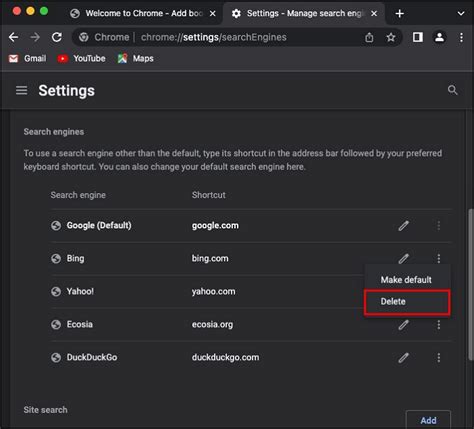Screen dimensions: 474x429
Task: Select the DuckDuckGo search engine name
Action: [x=92, y=357]
